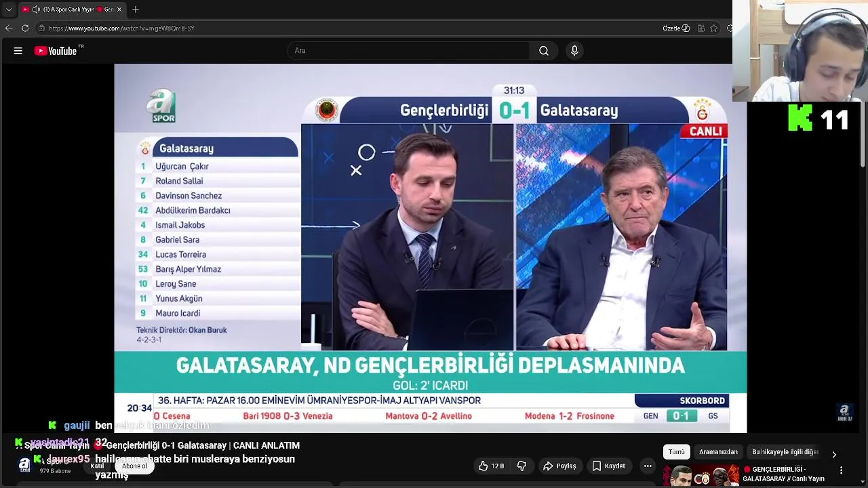
Task: Click the recommended GENÇLERBİRLİĞİ - GALATASARAY title
Action: 784,474
